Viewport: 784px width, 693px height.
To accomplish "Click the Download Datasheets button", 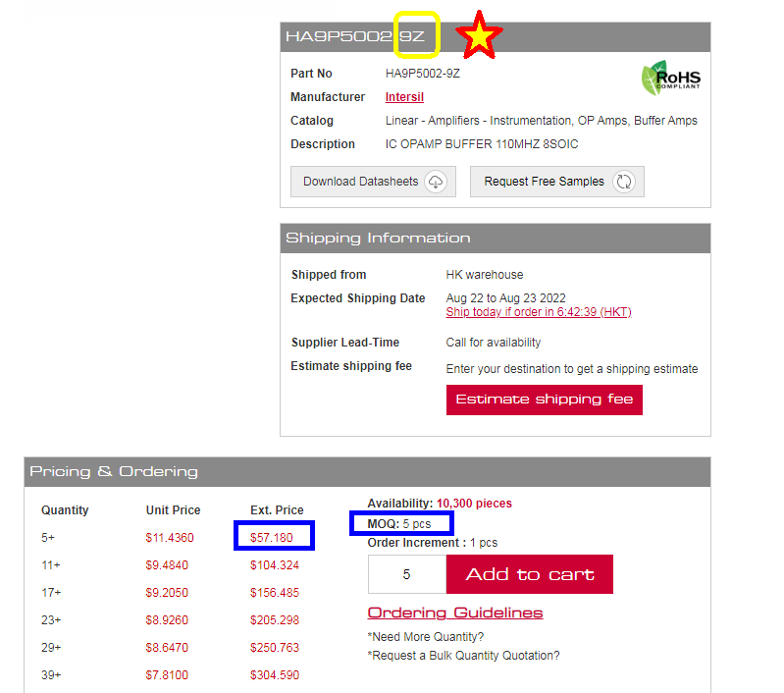I will coord(373,182).
